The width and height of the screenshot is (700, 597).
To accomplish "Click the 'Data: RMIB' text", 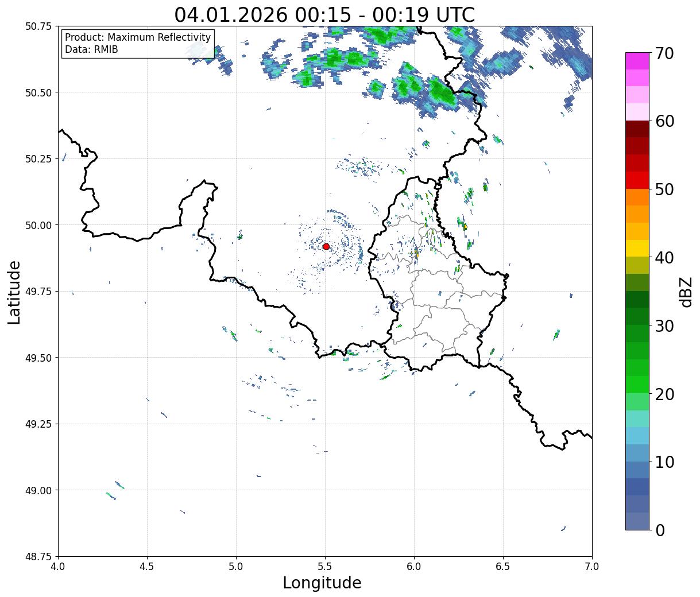I will pos(91,50).
